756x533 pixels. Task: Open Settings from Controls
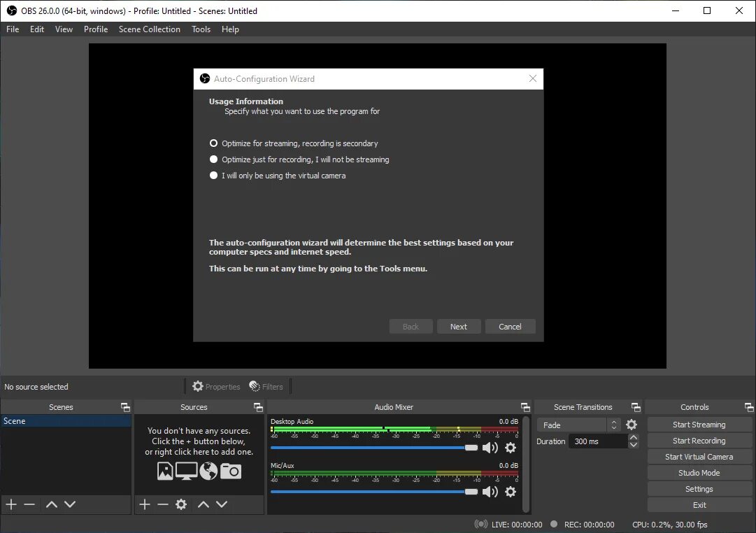point(699,489)
